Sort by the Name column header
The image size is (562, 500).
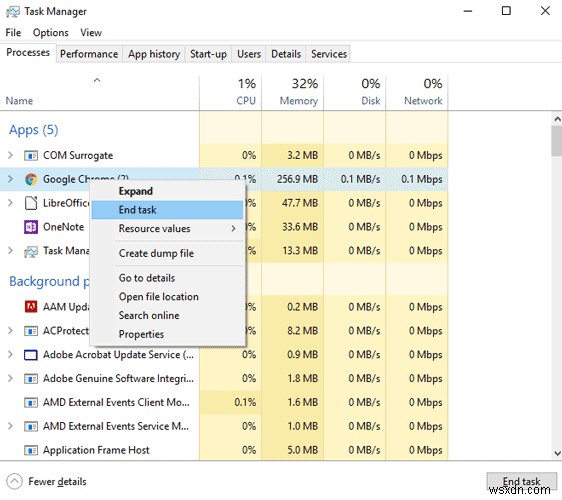(x=99, y=92)
